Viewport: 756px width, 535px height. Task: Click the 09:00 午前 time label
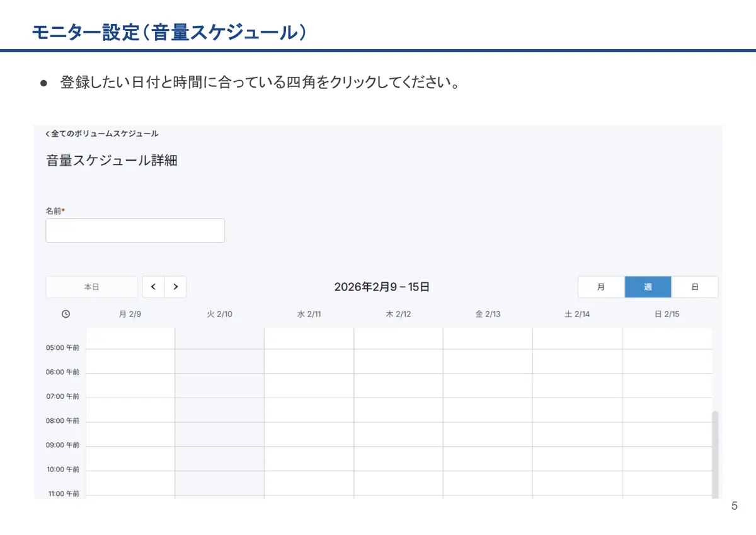tap(62, 445)
